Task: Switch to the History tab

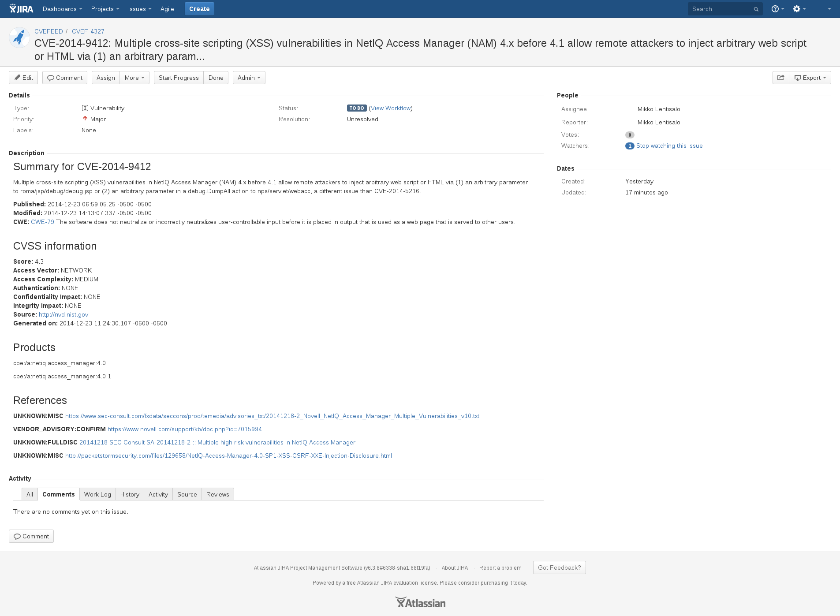Action: 130,494
